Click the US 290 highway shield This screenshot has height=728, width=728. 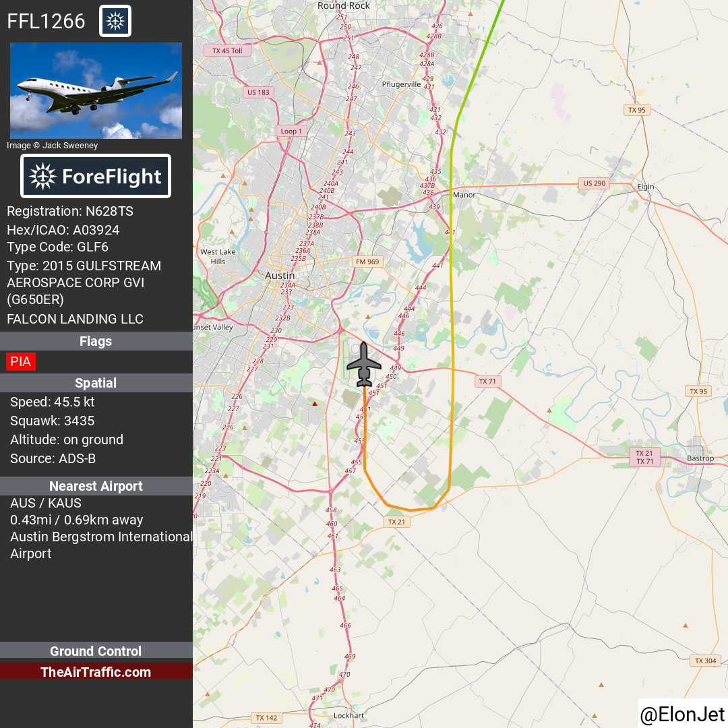(x=595, y=183)
